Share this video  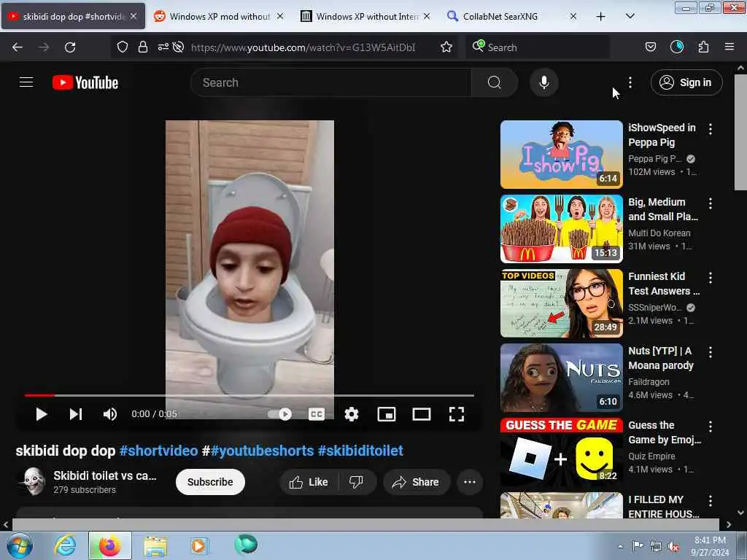[416, 482]
